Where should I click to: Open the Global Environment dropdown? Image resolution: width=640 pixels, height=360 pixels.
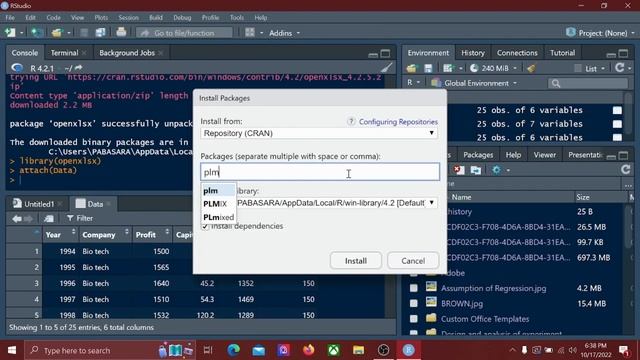tap(475, 83)
